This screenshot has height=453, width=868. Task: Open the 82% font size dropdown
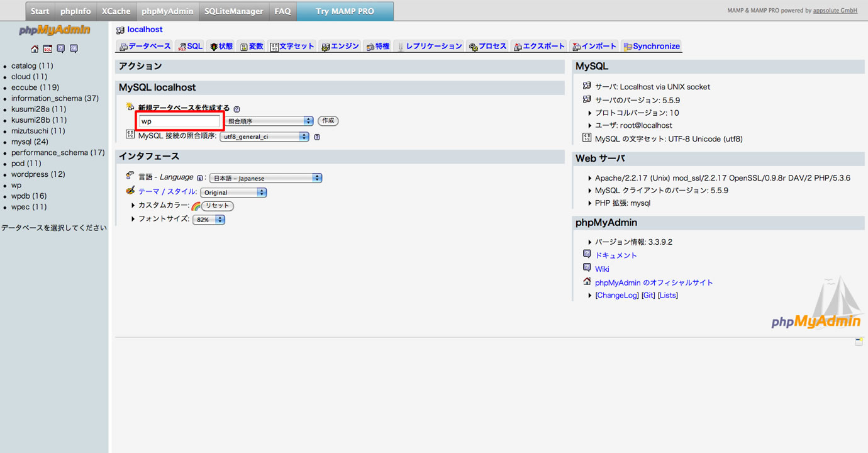[x=209, y=220]
